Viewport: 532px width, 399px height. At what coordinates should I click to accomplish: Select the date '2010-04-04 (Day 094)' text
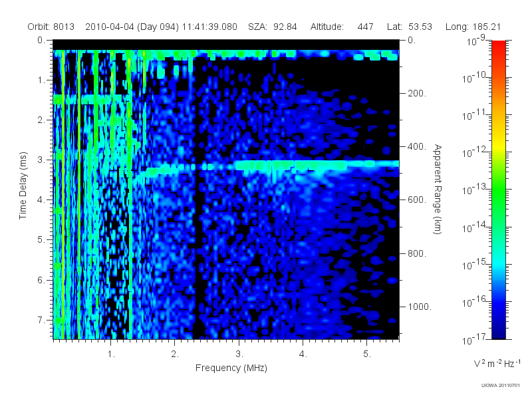click(x=132, y=27)
